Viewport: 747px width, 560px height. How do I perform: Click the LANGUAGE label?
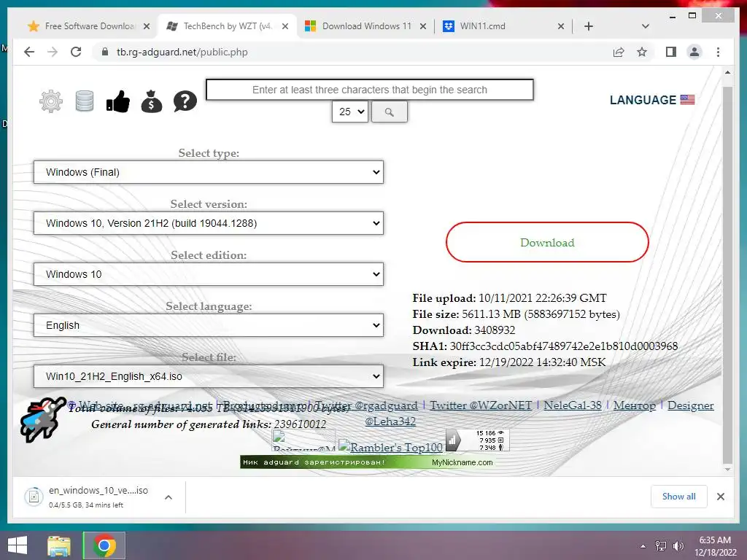tap(643, 100)
